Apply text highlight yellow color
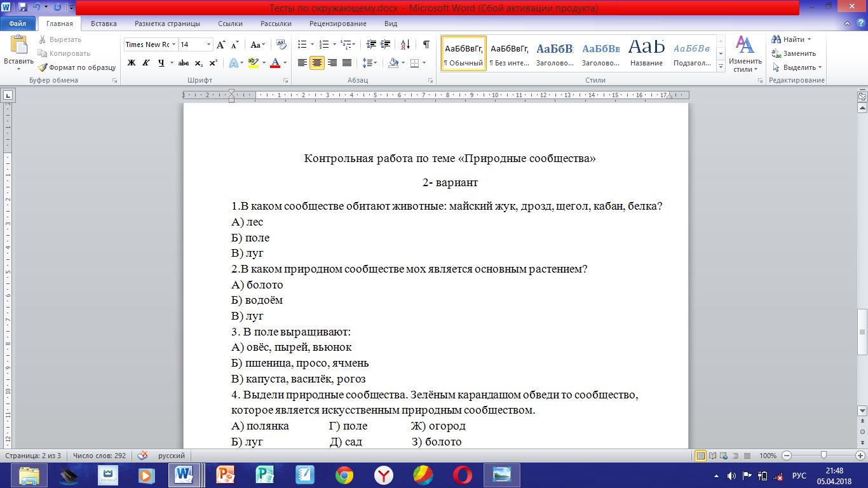This screenshot has height=488, width=868. tap(253, 63)
